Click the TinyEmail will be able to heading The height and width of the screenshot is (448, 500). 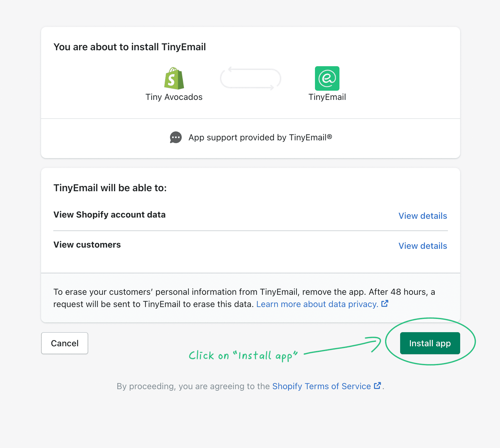(x=110, y=188)
